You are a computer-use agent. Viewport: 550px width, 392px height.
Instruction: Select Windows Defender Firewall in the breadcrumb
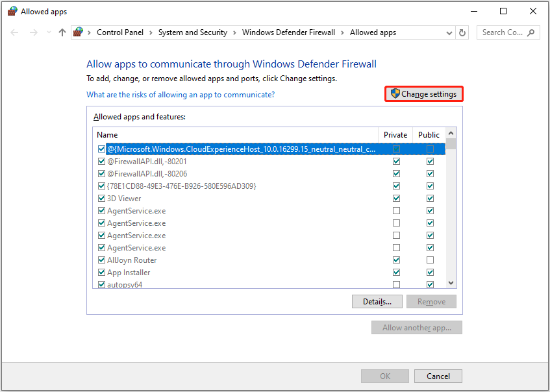288,32
